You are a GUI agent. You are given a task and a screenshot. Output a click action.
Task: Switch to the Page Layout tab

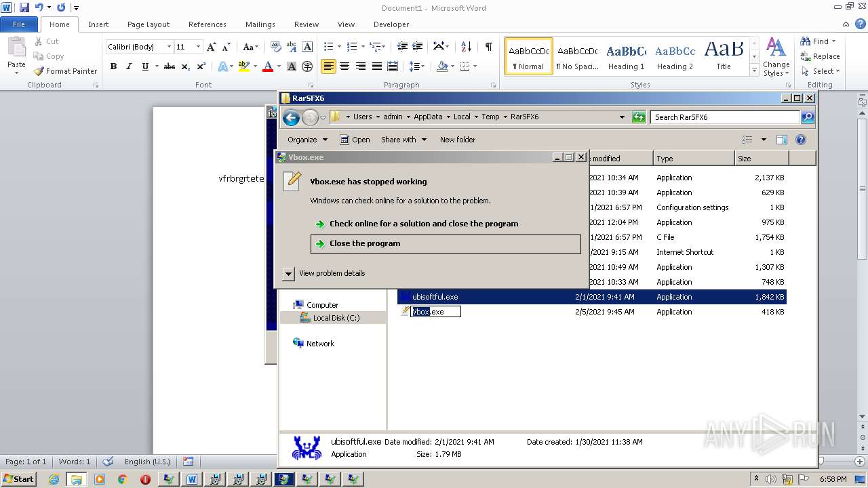pos(149,24)
